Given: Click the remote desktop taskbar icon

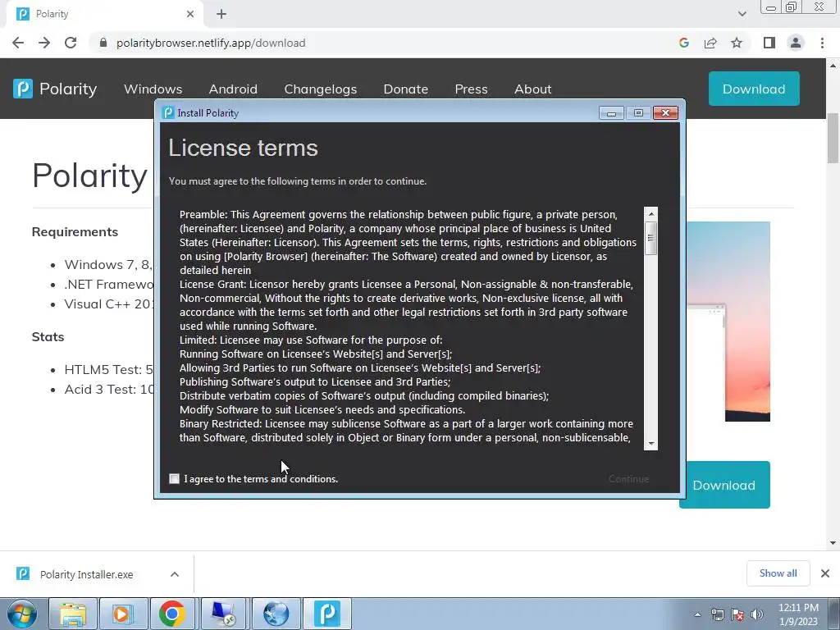Looking at the screenshot, I should (x=223, y=614).
